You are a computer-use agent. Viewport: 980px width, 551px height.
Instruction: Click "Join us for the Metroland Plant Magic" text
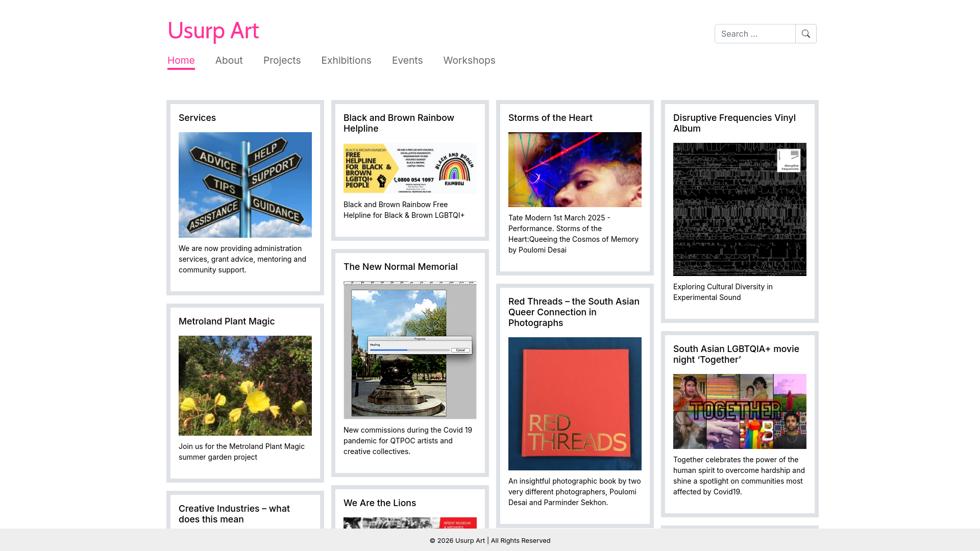[241, 452]
